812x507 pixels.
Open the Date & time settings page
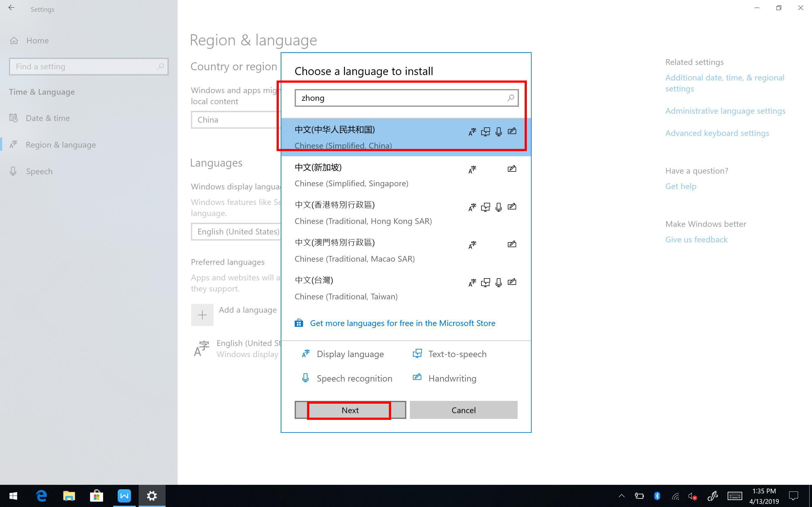48,118
